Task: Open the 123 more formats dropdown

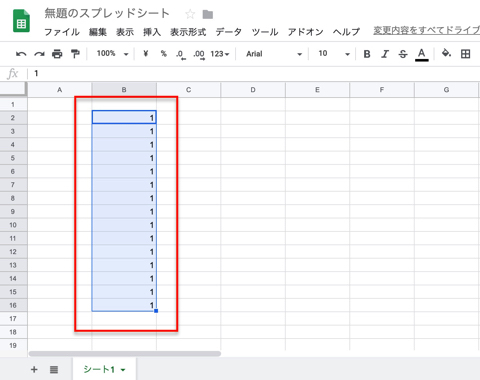Action: (220, 54)
